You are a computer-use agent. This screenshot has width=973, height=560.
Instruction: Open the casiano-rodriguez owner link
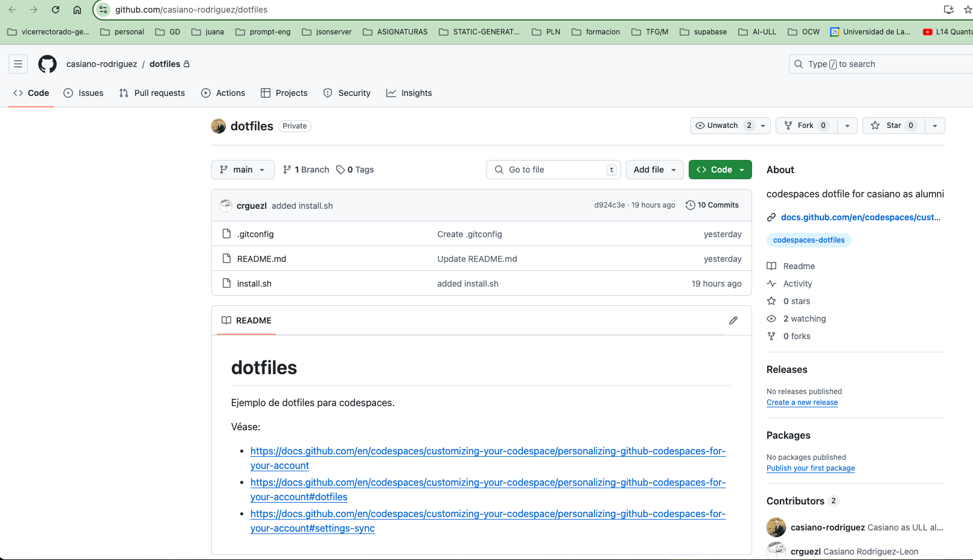pos(102,64)
